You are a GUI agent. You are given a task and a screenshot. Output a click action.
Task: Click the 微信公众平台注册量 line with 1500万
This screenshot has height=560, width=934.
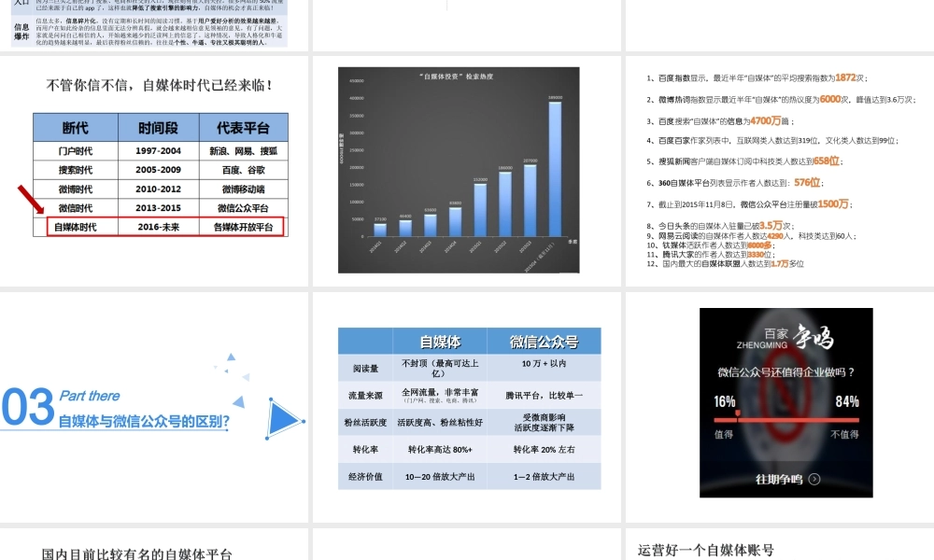click(749, 204)
